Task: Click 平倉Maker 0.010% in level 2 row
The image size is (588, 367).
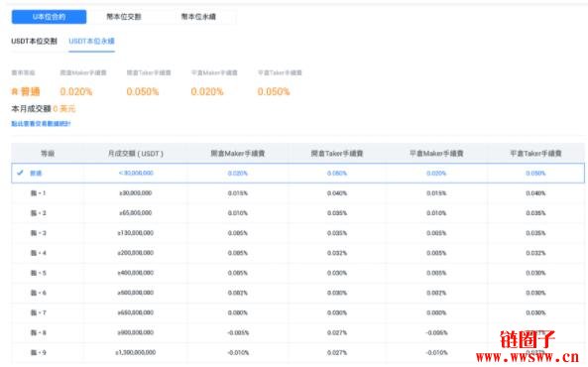Action: pyautogui.click(x=436, y=213)
